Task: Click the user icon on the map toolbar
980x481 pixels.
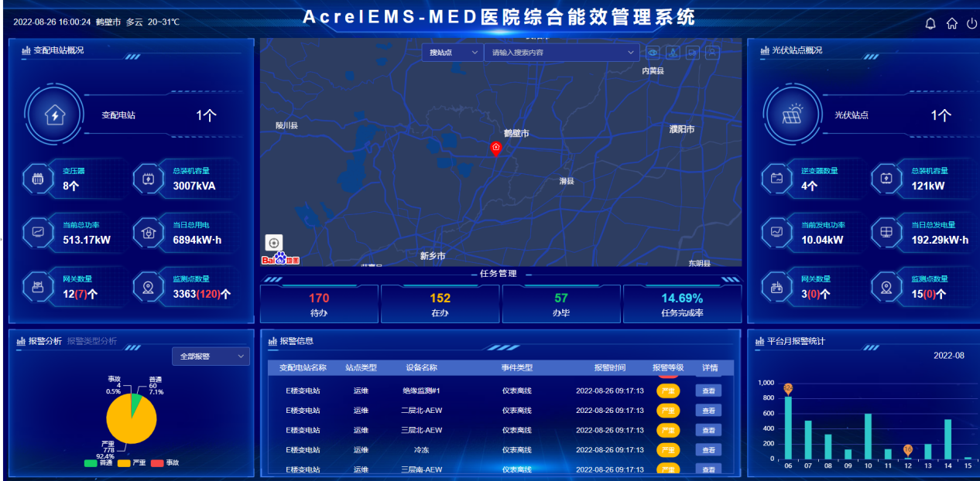Action: click(712, 53)
